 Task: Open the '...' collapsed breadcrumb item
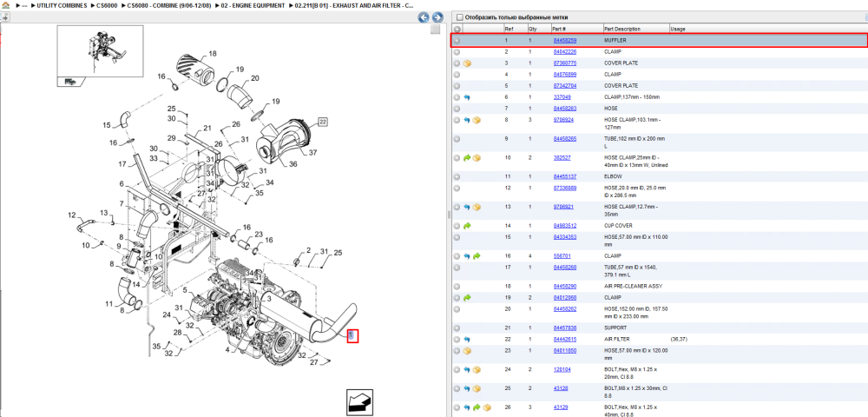(24, 5)
